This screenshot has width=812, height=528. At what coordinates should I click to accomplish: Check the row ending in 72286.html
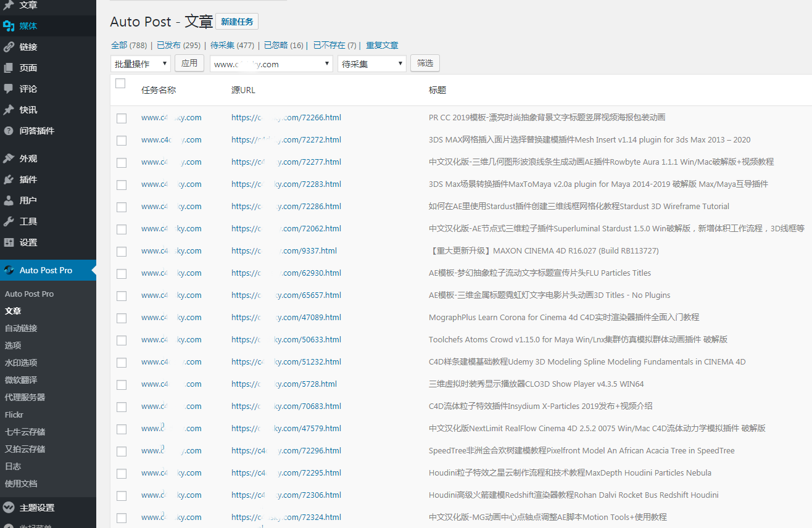point(122,207)
